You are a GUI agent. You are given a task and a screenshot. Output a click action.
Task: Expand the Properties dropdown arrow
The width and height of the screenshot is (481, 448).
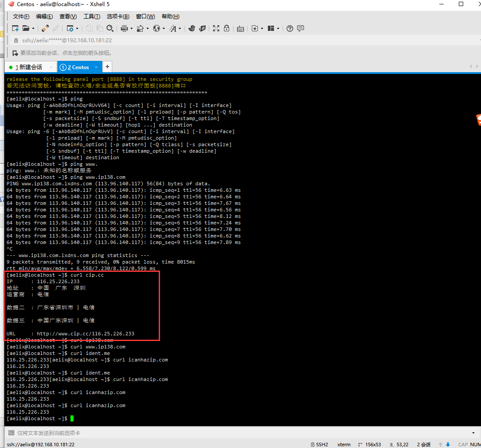pyautogui.click(x=77, y=29)
